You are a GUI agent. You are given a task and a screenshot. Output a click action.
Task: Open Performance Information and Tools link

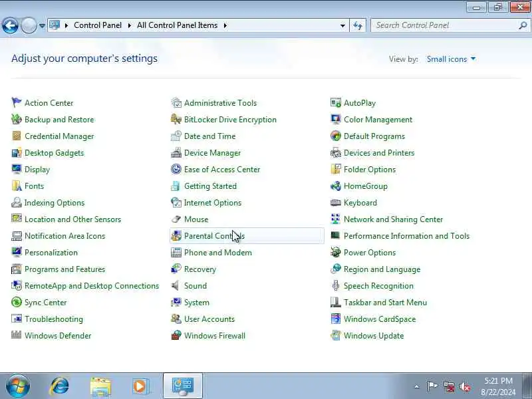click(x=406, y=236)
